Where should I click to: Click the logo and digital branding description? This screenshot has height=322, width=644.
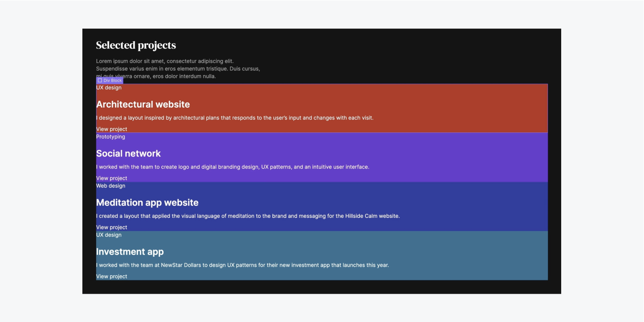[x=233, y=167]
